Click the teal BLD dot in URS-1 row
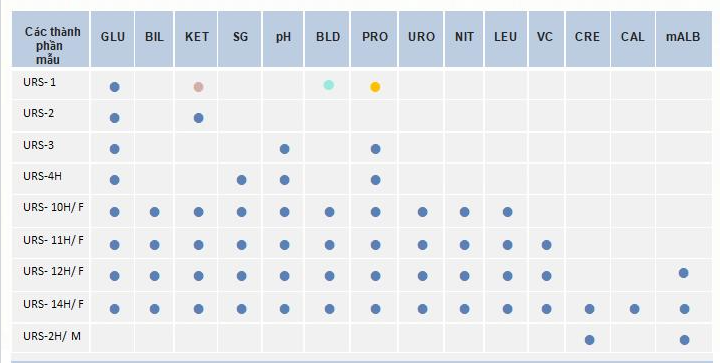720x363 pixels. [329, 85]
